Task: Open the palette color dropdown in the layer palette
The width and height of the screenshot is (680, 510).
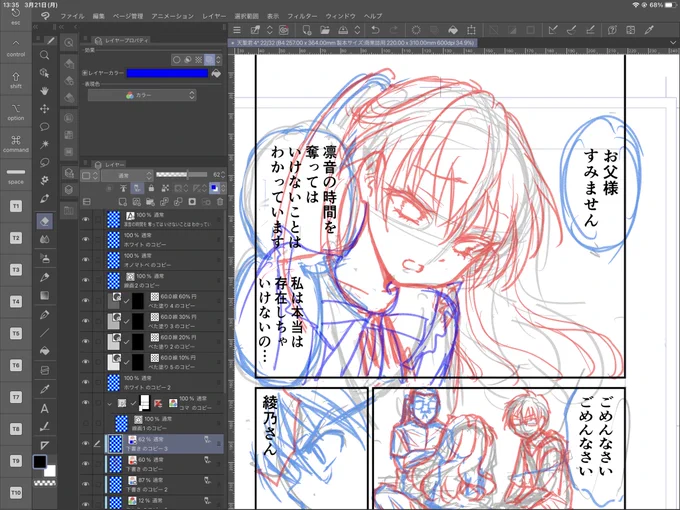Action: pos(89,175)
